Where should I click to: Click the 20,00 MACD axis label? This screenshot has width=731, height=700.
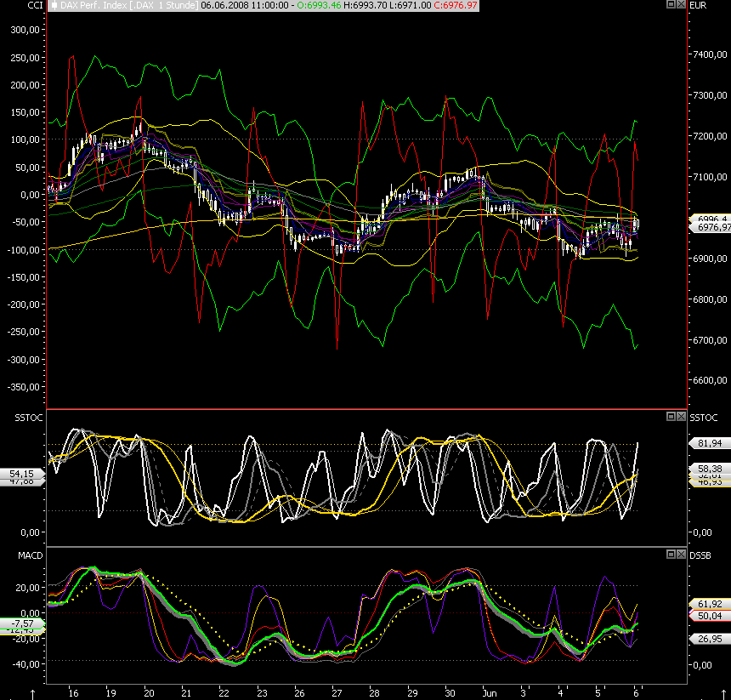click(27, 588)
